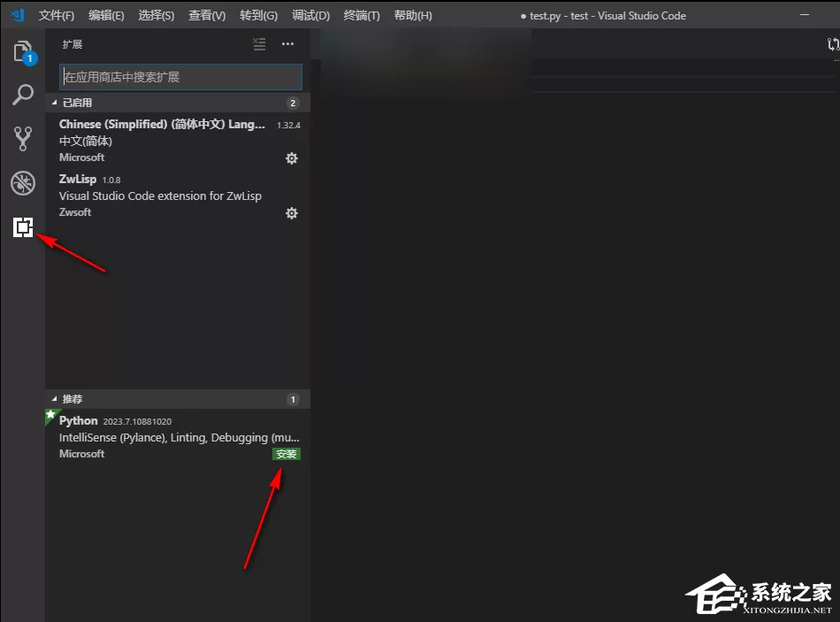
Task: Select the ZwLisp extension entry
Action: tap(178, 196)
